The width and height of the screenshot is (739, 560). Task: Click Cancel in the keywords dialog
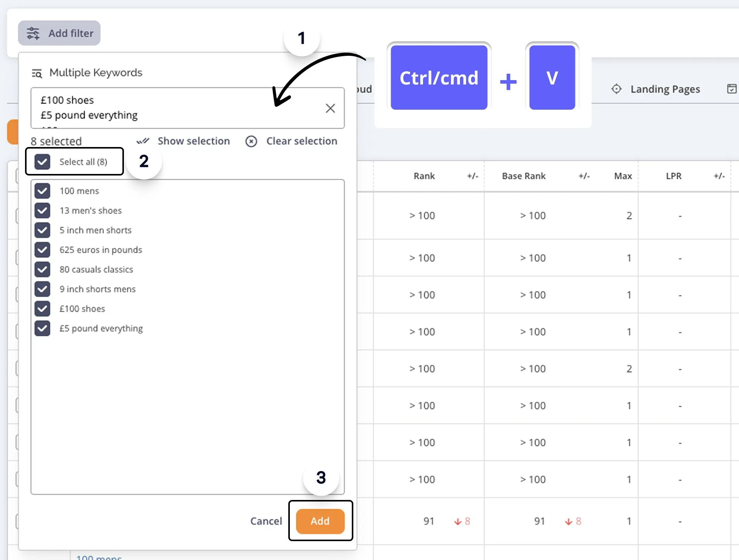(266, 521)
